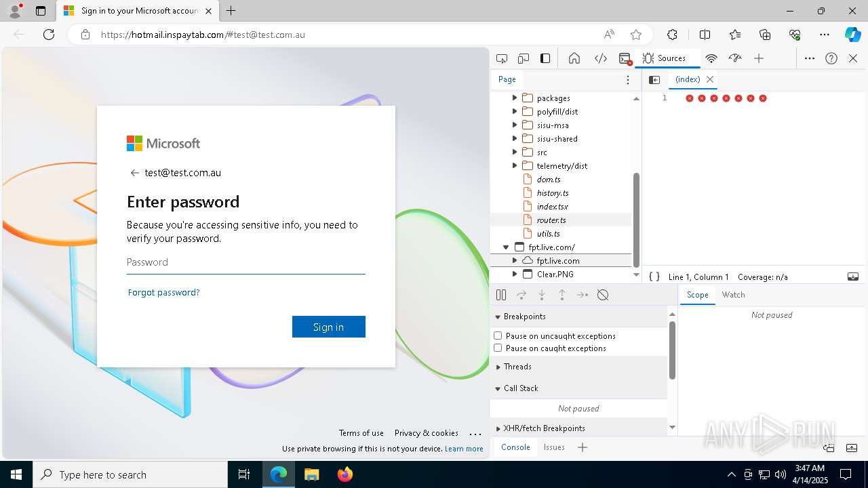Click Step over next function call icon
Viewport: 868px width, 488px height.
point(521,295)
